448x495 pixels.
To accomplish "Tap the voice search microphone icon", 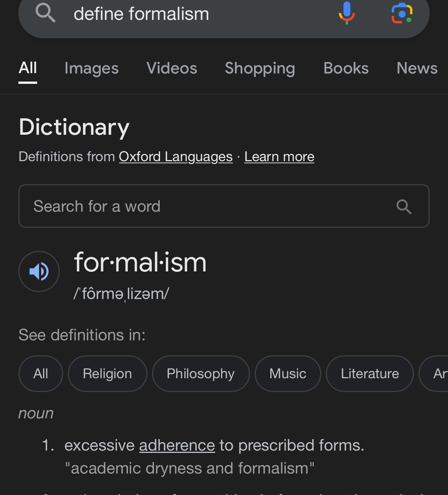I will 347,13.
